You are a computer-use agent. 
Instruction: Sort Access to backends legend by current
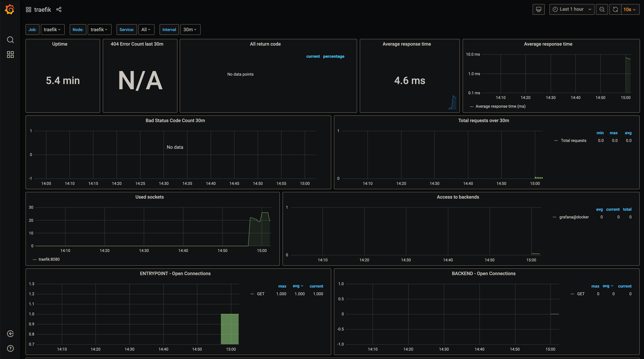pyautogui.click(x=613, y=210)
